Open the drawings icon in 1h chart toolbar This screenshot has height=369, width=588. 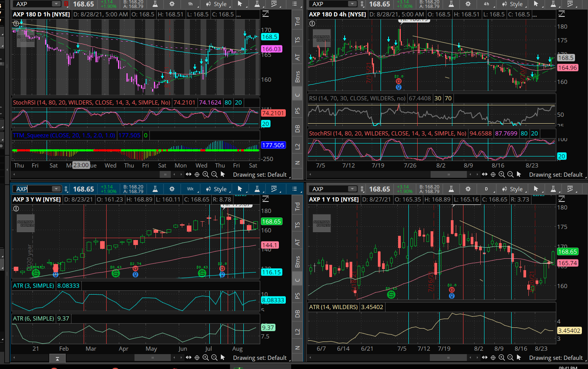[274, 4]
